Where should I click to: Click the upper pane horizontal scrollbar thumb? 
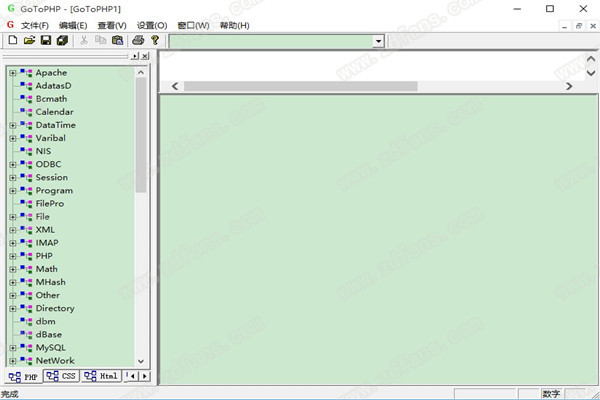[301, 86]
